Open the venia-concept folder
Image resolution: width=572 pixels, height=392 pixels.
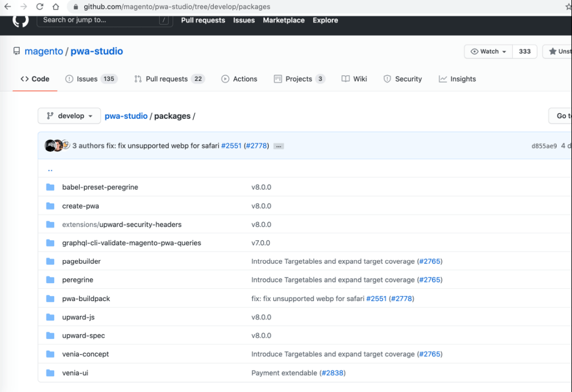[85, 354]
